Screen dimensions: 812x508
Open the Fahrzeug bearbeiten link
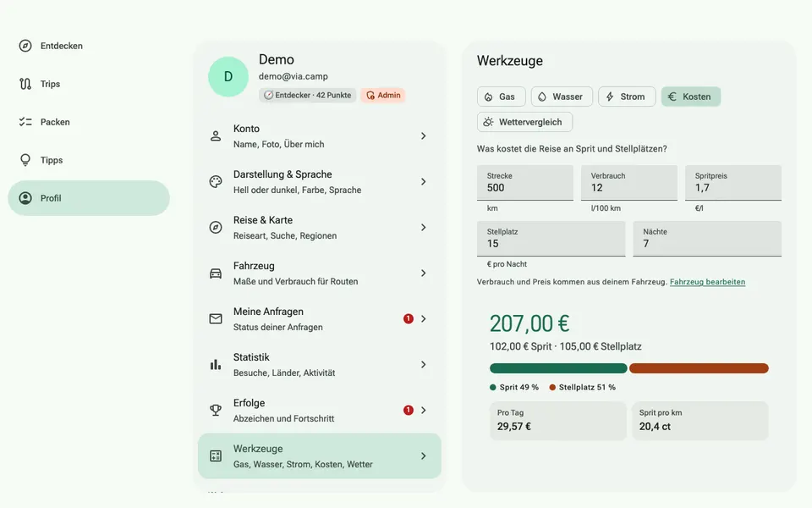tap(707, 282)
